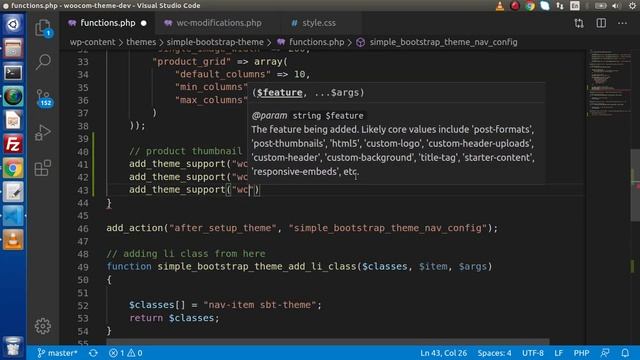
Task: Open the notifications bell in status bar
Action: 625,353
